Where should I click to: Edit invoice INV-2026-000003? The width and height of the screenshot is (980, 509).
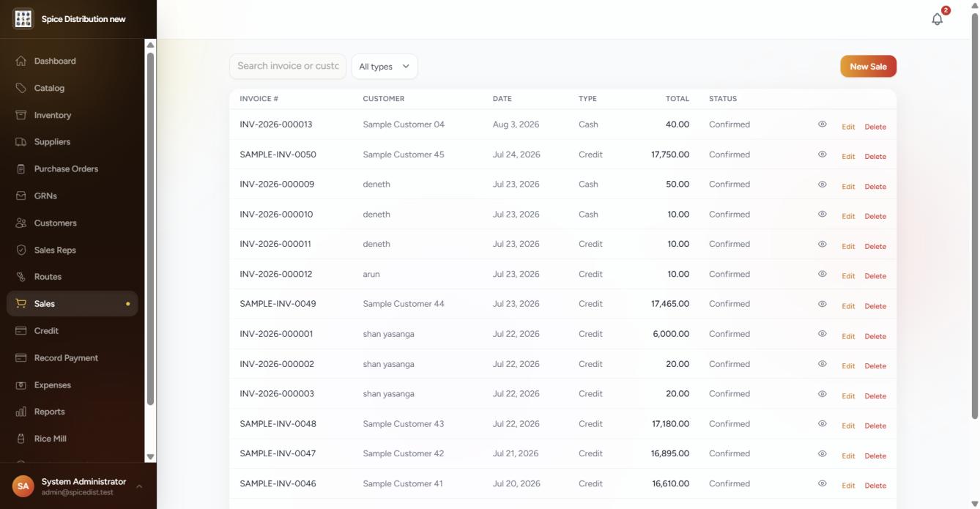click(x=848, y=396)
